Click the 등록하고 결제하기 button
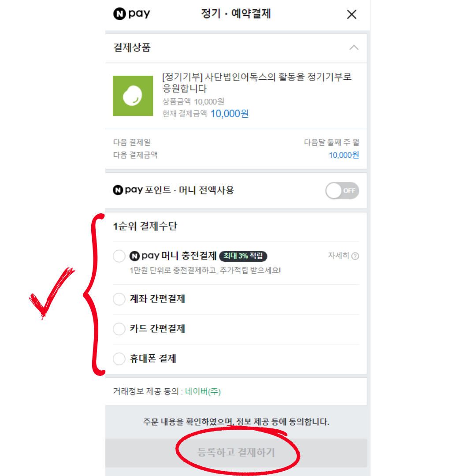This screenshot has width=476, height=476. (x=236, y=453)
